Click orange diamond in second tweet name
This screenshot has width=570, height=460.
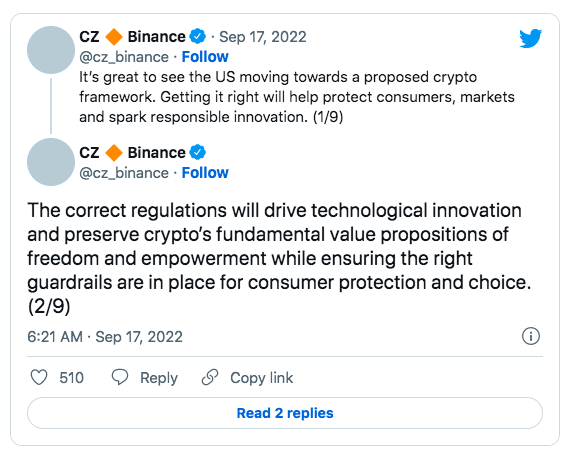(x=114, y=152)
